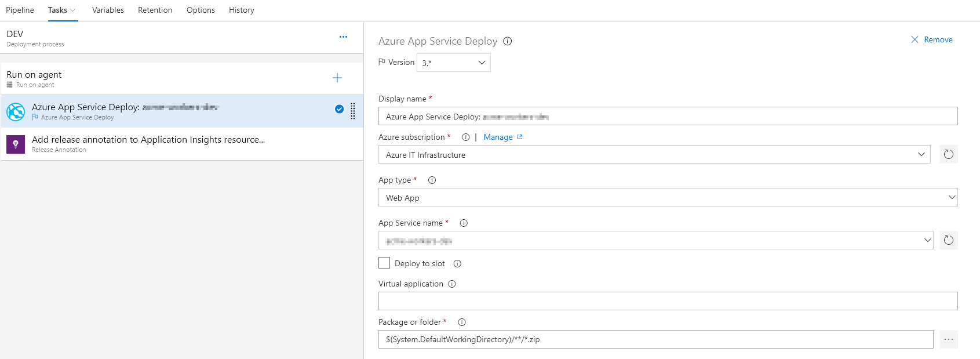Screen dimensions: 980x359
Task: Click the Version flag icon
Action: (x=382, y=62)
